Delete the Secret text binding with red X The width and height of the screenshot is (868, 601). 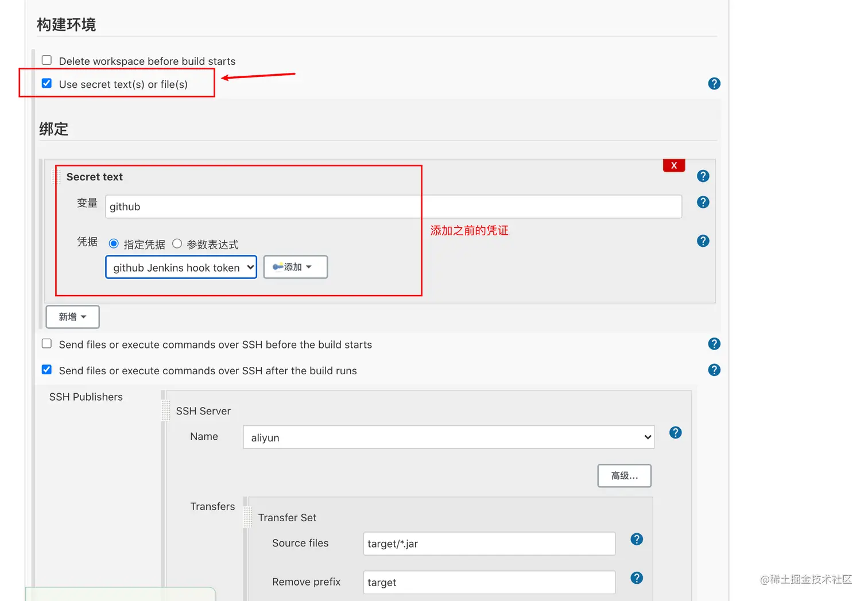tap(674, 165)
